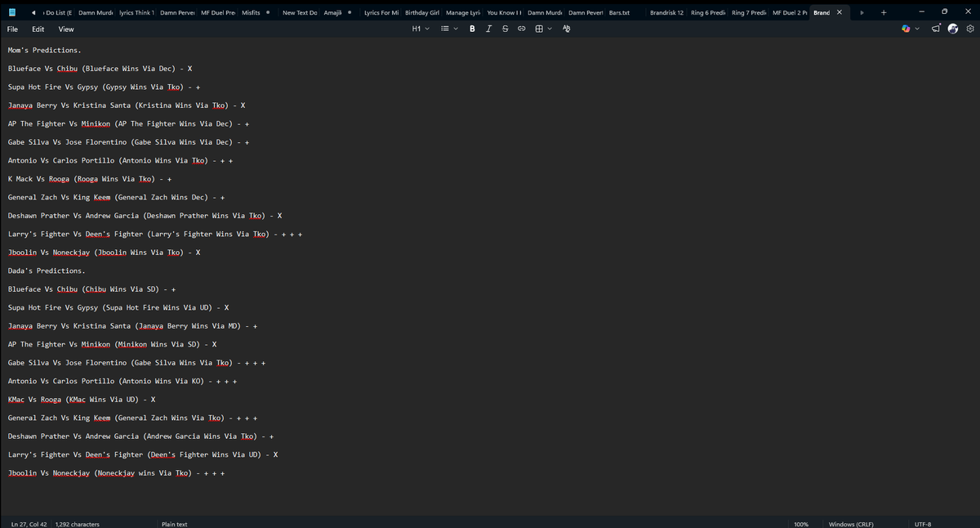This screenshot has height=528, width=980.
Task: Switch to the Misfits tab
Action: click(x=256, y=13)
